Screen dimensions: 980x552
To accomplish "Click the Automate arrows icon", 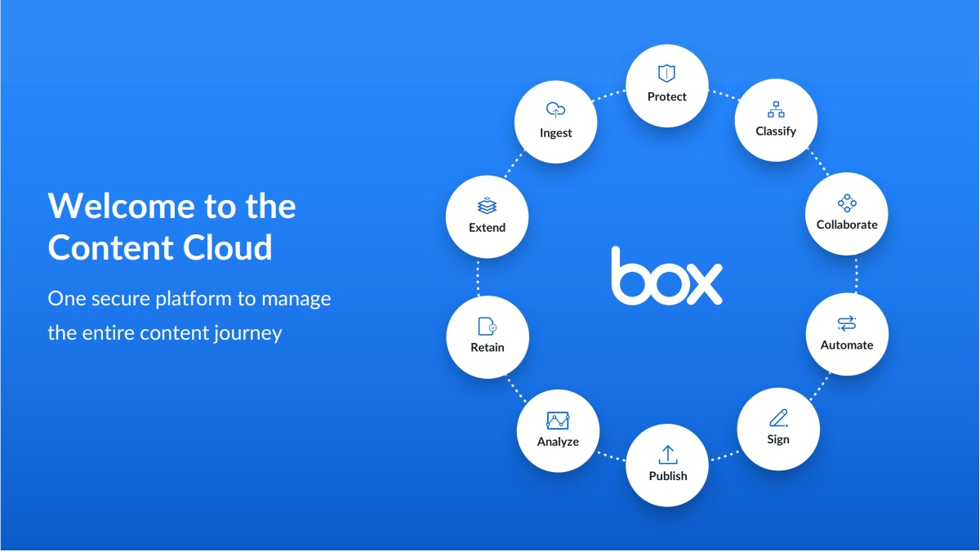I will pyautogui.click(x=847, y=323).
